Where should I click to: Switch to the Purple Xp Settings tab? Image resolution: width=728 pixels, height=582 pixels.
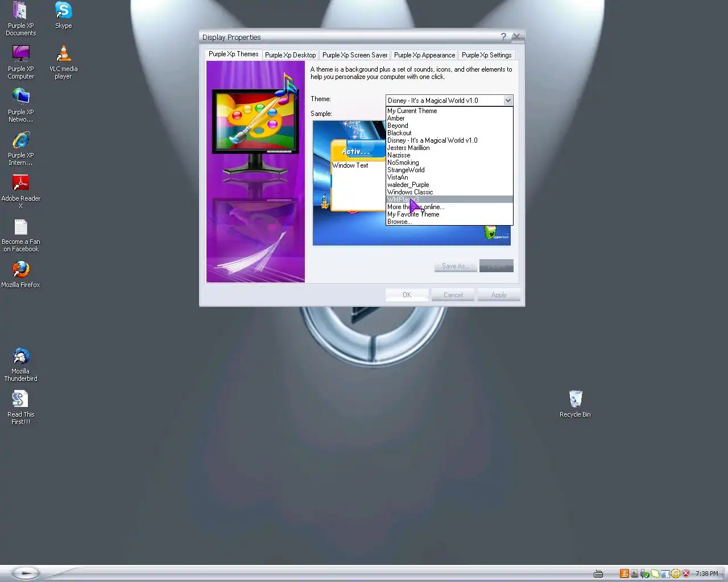tap(486, 55)
